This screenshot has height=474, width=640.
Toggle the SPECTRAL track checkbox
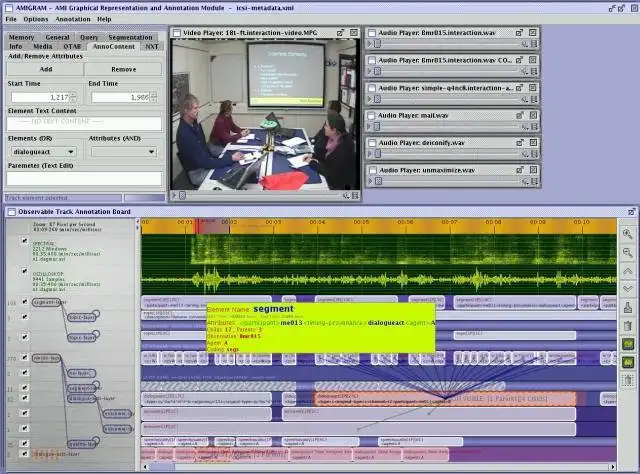(x=24, y=240)
